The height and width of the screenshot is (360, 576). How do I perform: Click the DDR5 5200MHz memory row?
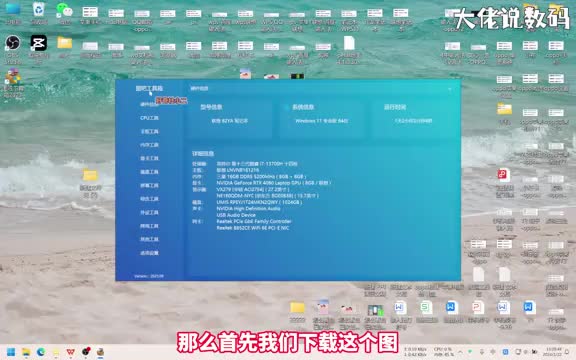pyautogui.click(x=261, y=177)
